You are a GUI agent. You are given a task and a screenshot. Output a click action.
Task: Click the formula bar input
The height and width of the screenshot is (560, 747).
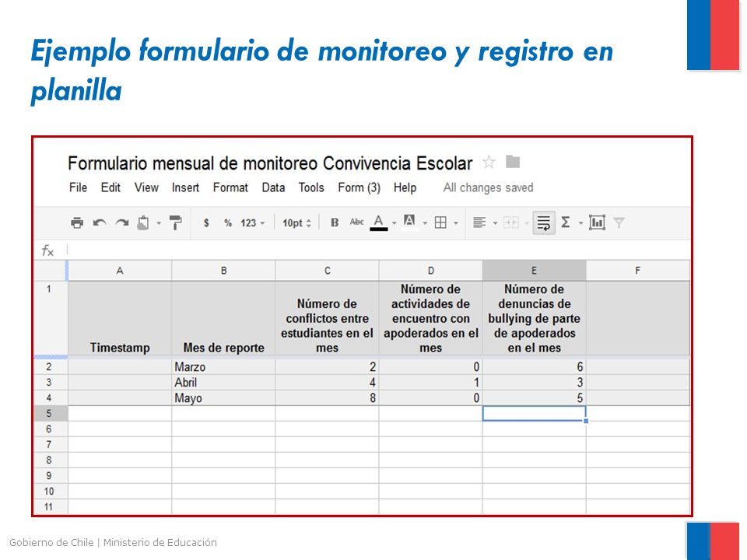click(x=379, y=250)
